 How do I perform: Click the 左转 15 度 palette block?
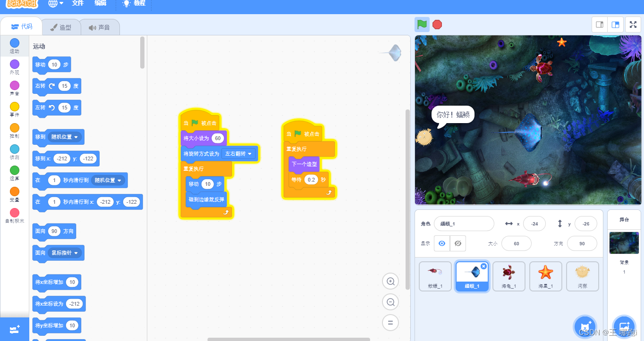(57, 108)
